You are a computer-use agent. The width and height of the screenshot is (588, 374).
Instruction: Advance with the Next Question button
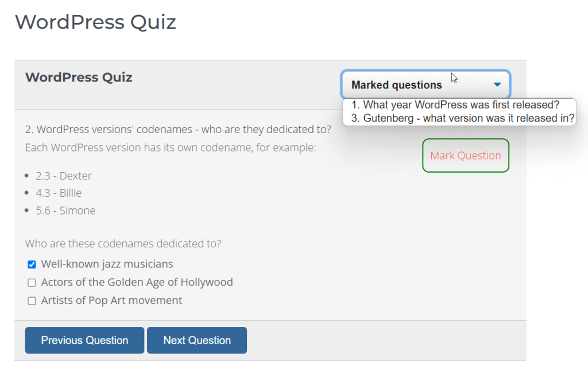[x=197, y=340]
